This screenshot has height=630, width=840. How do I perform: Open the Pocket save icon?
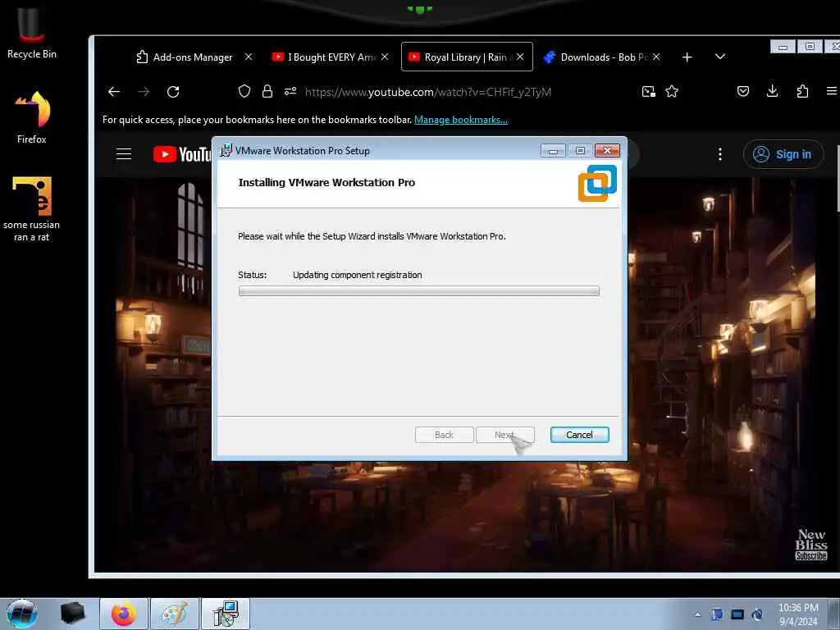(x=743, y=92)
